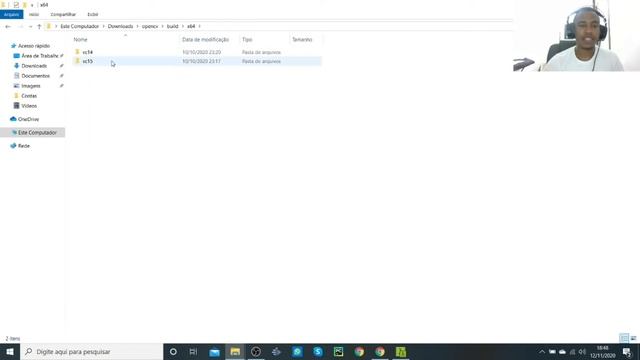Expand chevron after x64 in breadcrumb
Screen dimensions: 640x360
click(x=200, y=26)
